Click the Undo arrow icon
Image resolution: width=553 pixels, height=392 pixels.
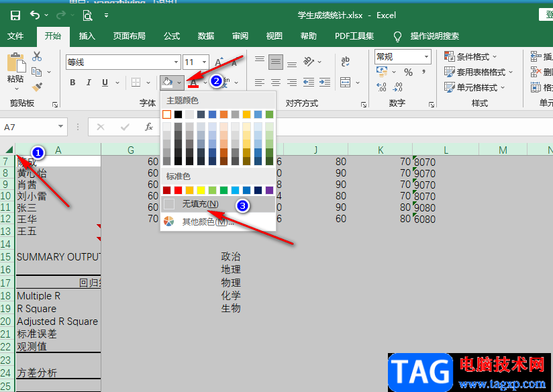coord(35,15)
